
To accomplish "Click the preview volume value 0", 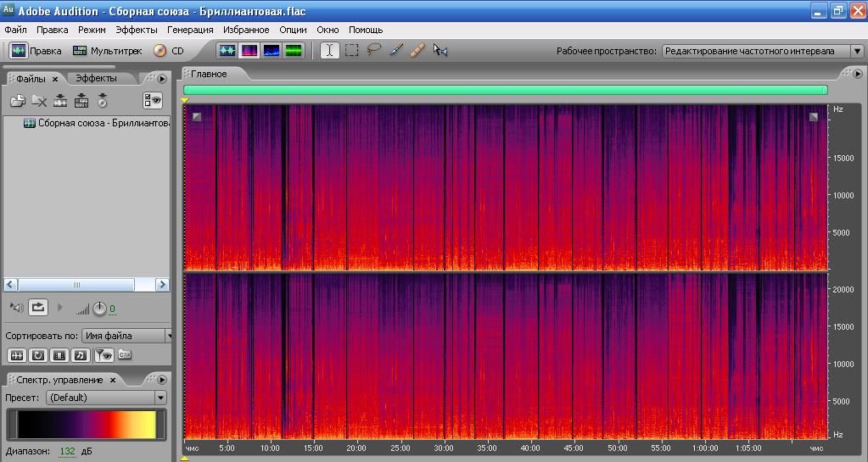I will [112, 309].
